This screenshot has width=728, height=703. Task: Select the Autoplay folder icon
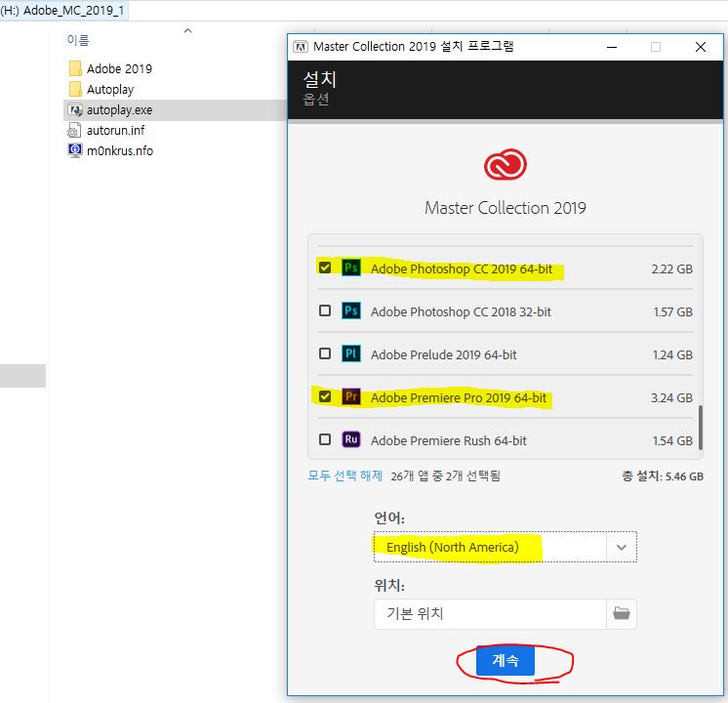[x=75, y=89]
